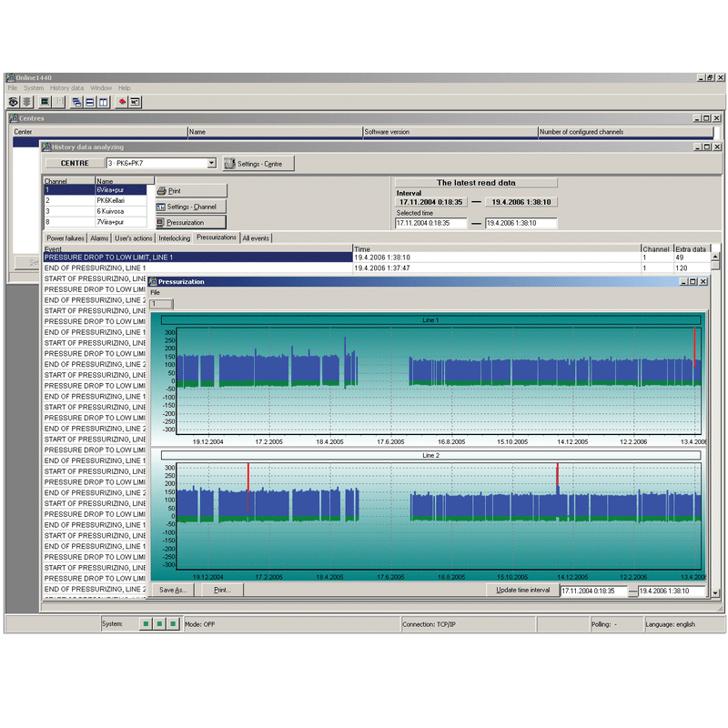Click Save As... in Pressurization window
The image size is (728, 728).
(173, 590)
